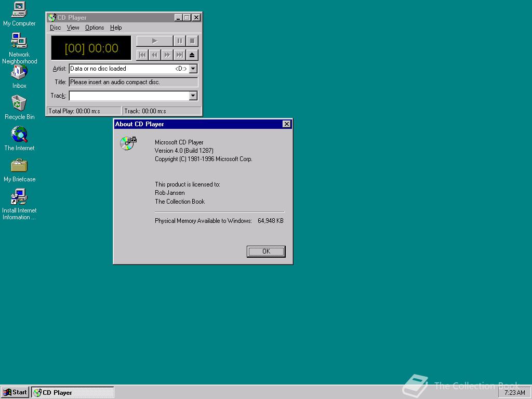Screen dimensions: 532x399
Task: Expand the Track dropdown arrow
Action: click(193, 96)
